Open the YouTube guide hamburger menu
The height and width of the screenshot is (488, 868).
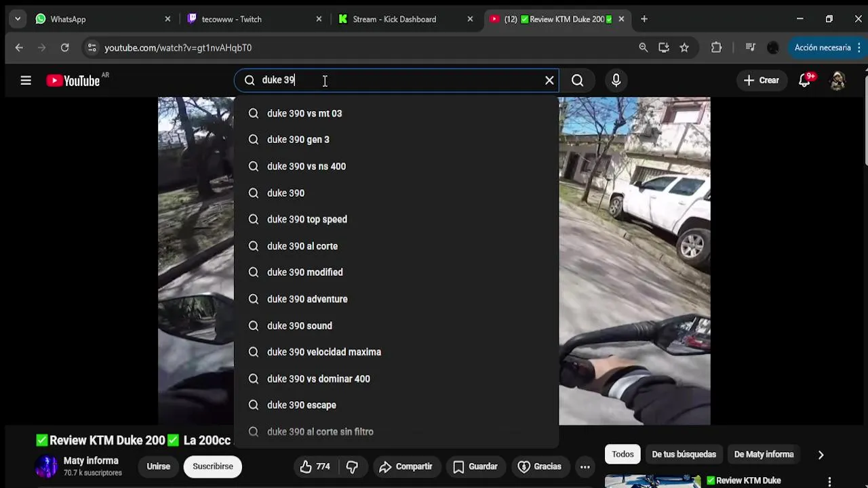(x=26, y=80)
